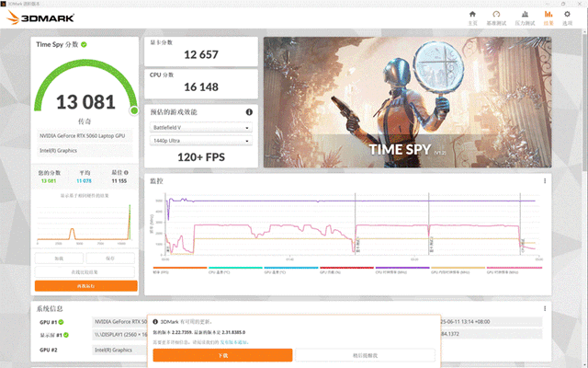Click the 120+ FPS estimate text
Viewport: 588px width, 368px height.
pos(201,157)
